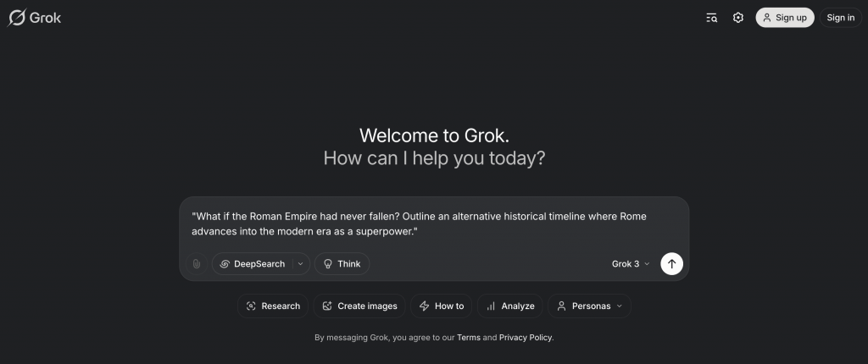Attach a file with paperclip icon

(x=197, y=264)
